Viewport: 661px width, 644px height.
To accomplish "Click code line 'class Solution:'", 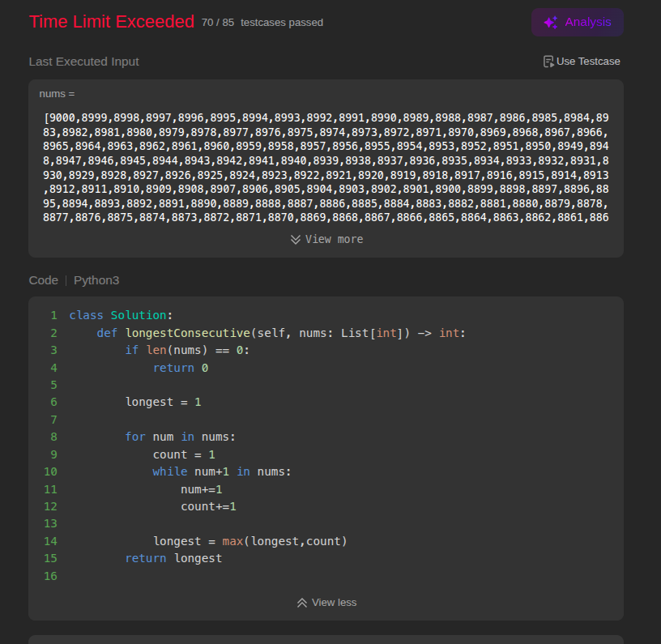I will tap(121, 315).
